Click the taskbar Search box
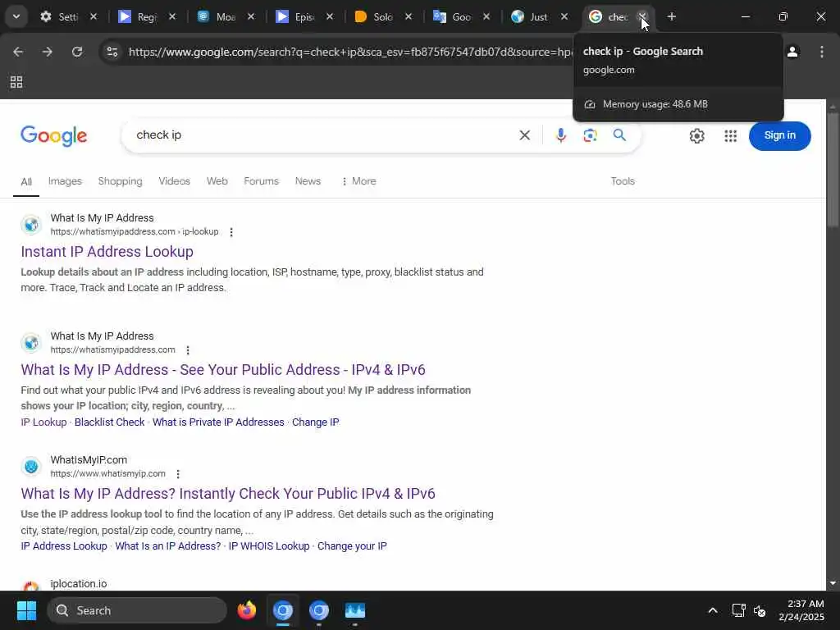Image resolution: width=840 pixels, height=630 pixels. coord(137,610)
